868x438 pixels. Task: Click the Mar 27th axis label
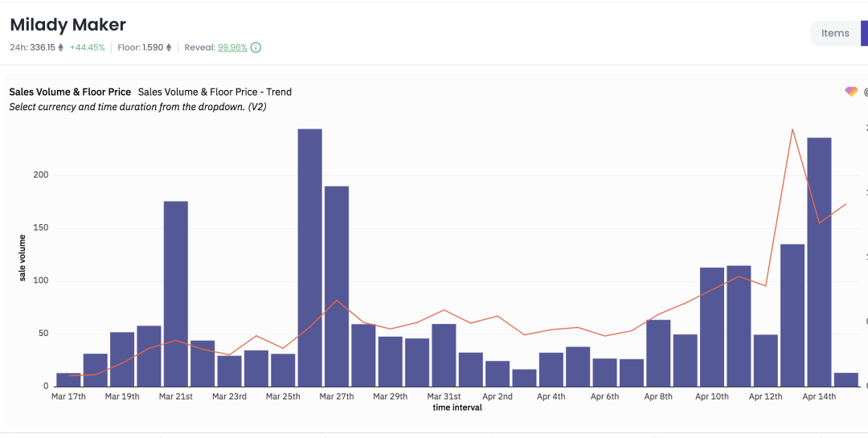pos(337,396)
